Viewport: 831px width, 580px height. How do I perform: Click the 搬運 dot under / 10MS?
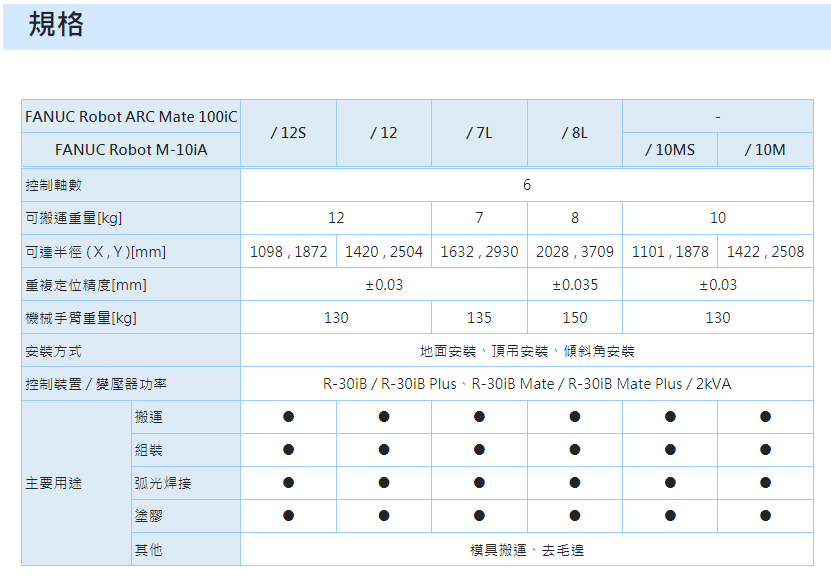pyautogui.click(x=669, y=417)
